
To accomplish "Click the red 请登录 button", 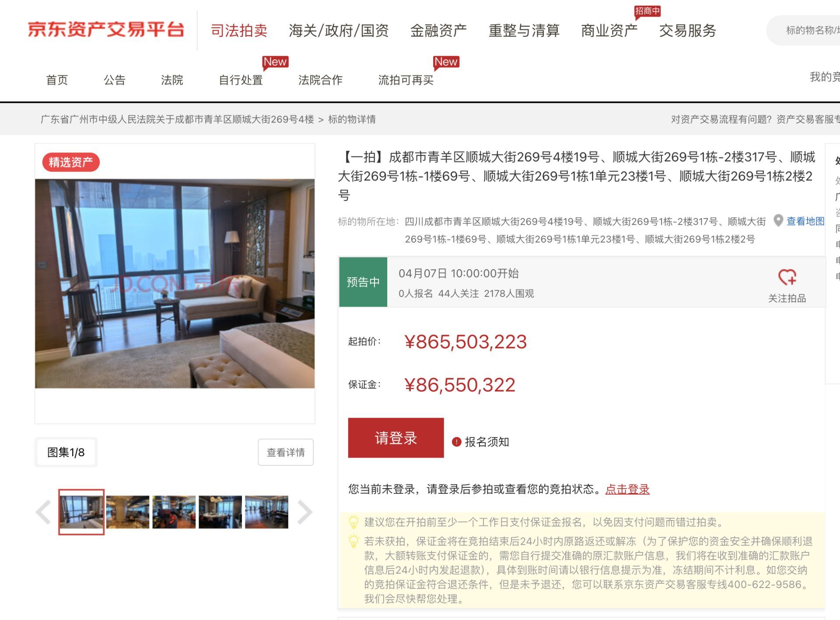I will pyautogui.click(x=396, y=438).
